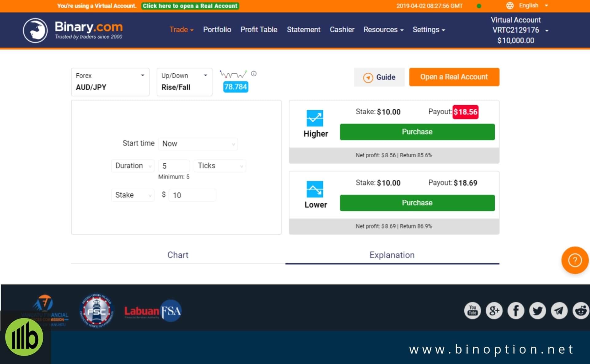The width and height of the screenshot is (590, 364).
Task: Click the Lower falling-arrow icon
Action: [315, 189]
